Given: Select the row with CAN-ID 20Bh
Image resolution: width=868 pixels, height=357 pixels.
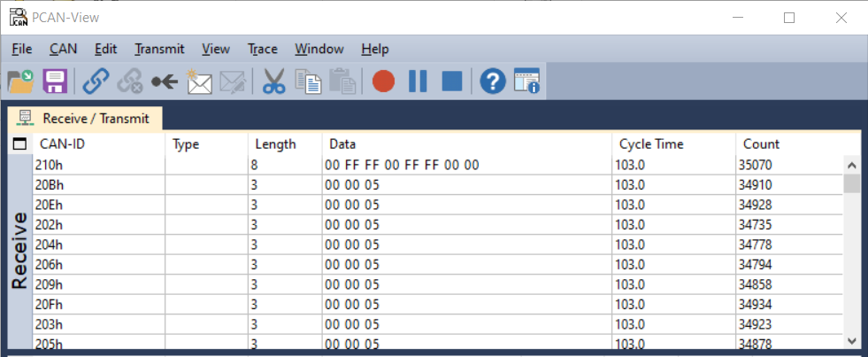Looking at the screenshot, I should (x=437, y=184).
